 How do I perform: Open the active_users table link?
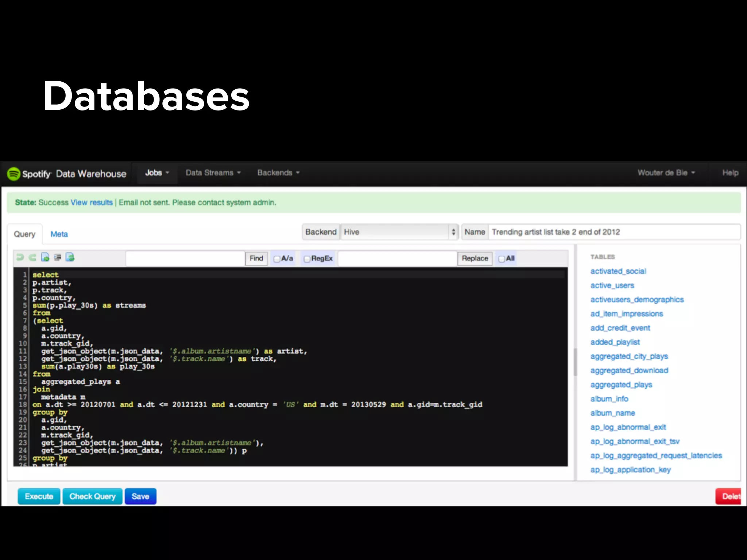pos(612,285)
